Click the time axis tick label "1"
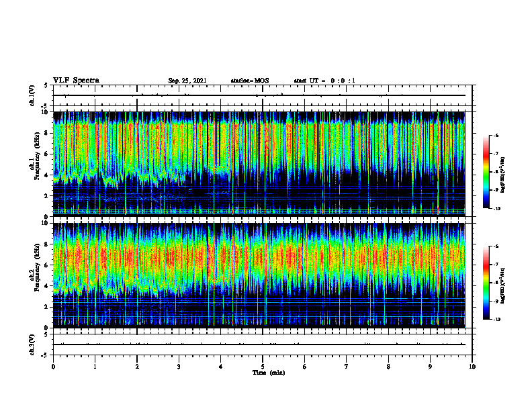The height and width of the screenshot is (411, 532). pos(95,367)
